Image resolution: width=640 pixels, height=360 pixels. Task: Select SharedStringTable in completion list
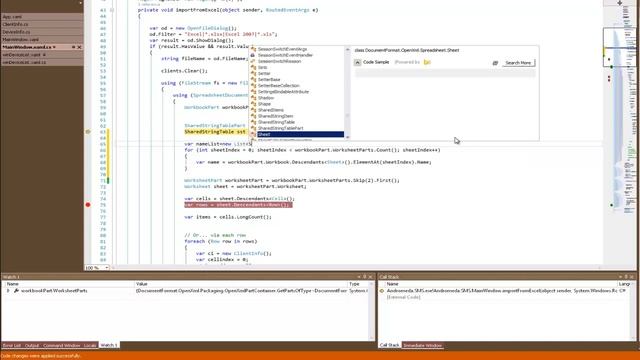(276, 122)
